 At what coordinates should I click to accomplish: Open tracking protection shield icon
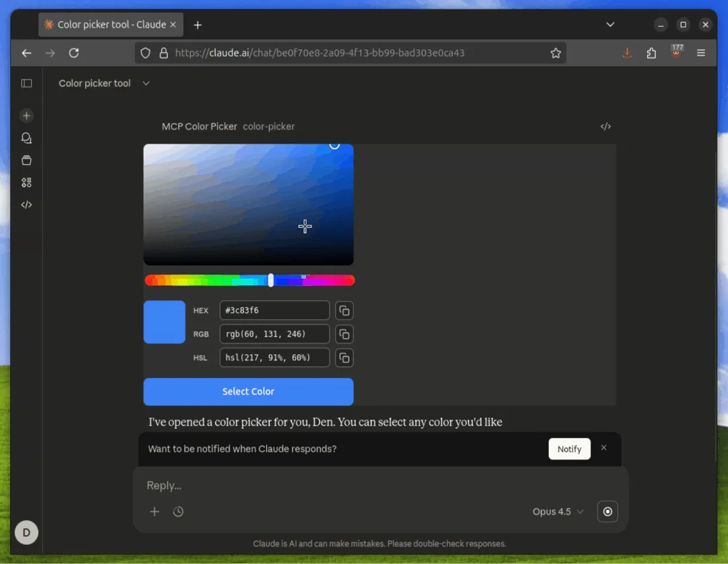point(146,53)
